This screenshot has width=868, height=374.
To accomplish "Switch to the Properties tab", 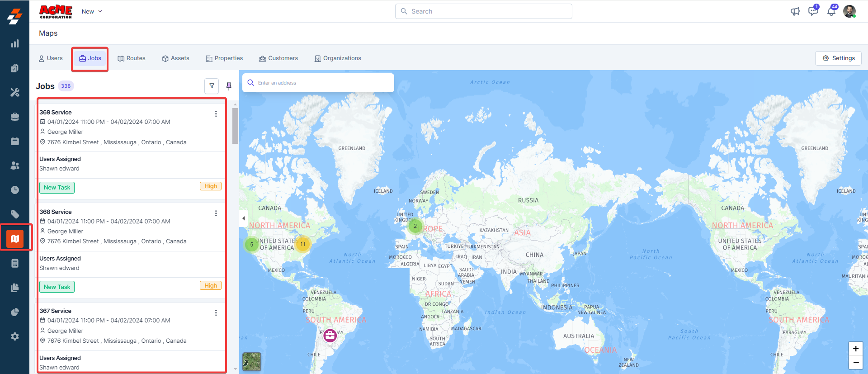I will [224, 58].
